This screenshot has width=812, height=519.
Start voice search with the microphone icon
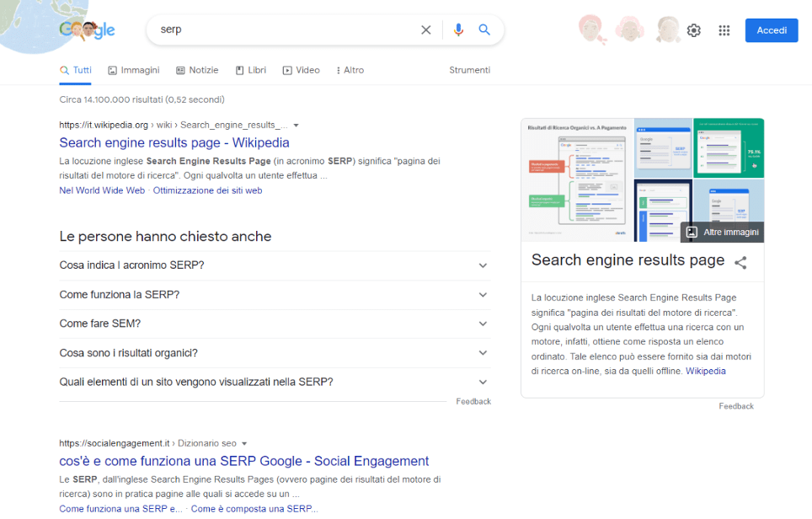[458, 30]
